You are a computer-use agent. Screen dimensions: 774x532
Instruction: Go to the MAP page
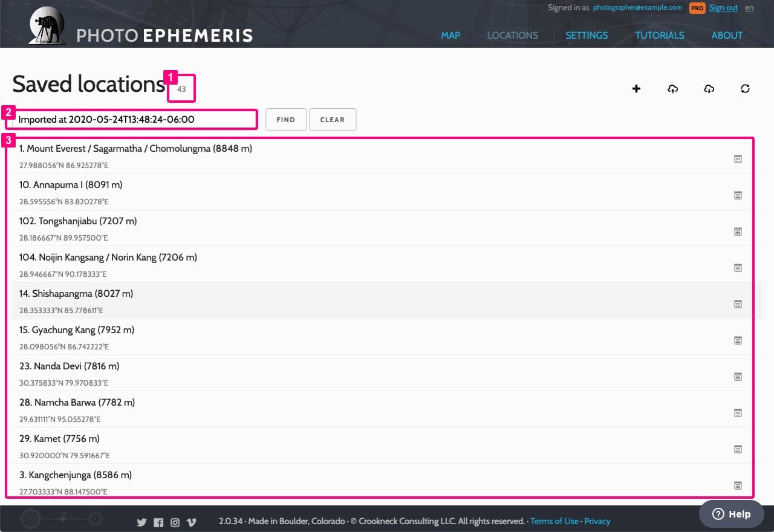(x=450, y=35)
